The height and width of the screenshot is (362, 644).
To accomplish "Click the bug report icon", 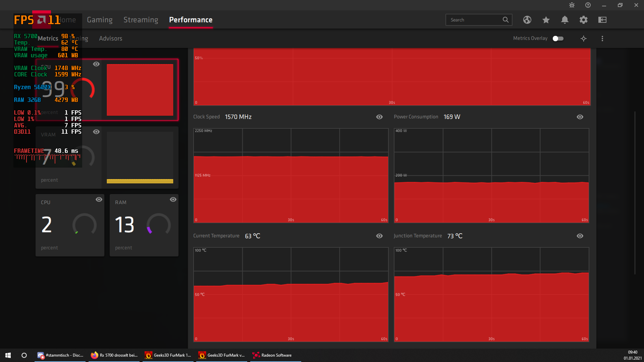I will pyautogui.click(x=572, y=5).
